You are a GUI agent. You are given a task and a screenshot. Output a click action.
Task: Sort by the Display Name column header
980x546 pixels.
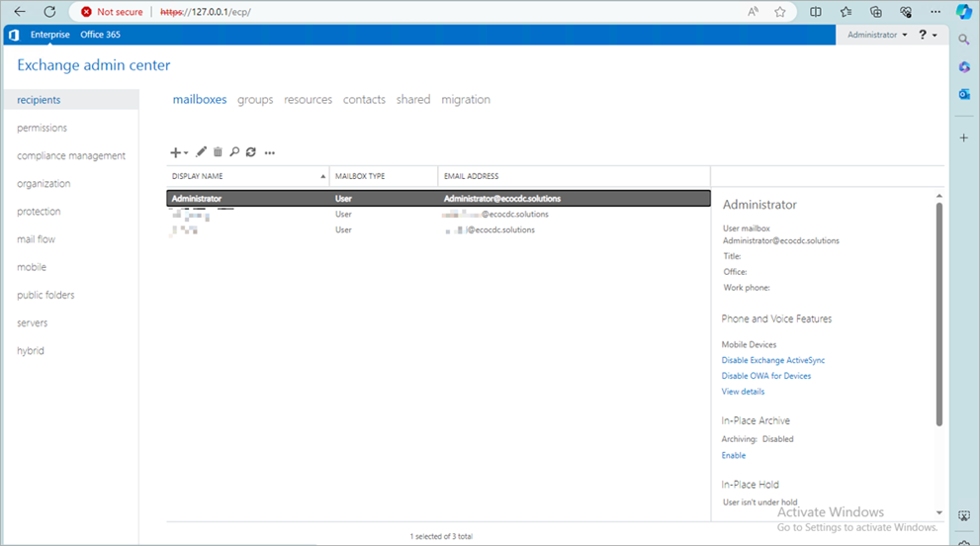247,176
